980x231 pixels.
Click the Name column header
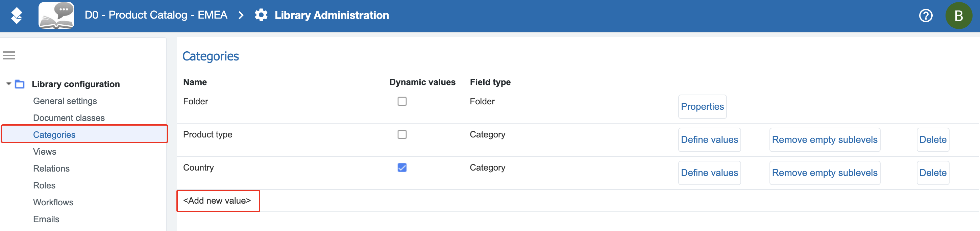[x=195, y=82]
